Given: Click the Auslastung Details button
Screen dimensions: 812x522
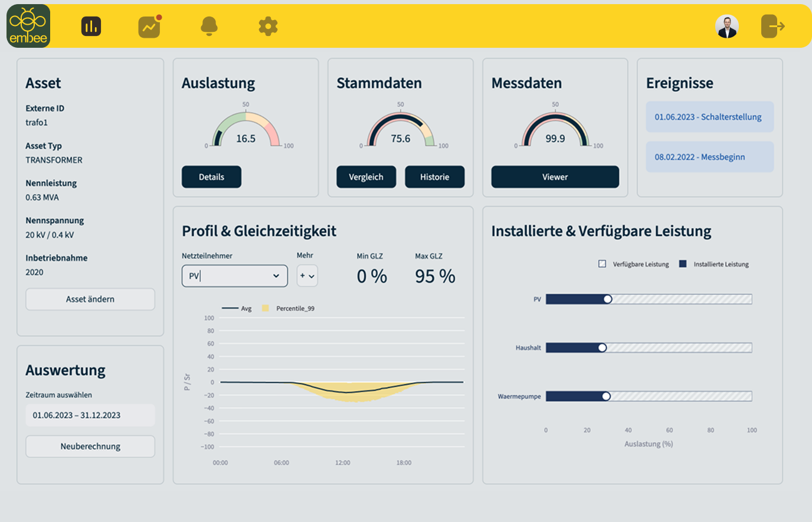Looking at the screenshot, I should (211, 177).
